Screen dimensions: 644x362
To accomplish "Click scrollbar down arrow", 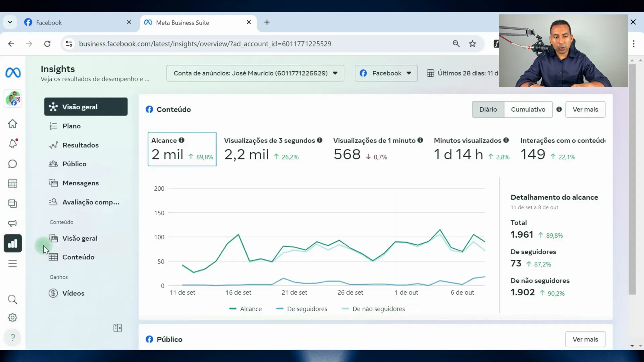I will 632,346.
